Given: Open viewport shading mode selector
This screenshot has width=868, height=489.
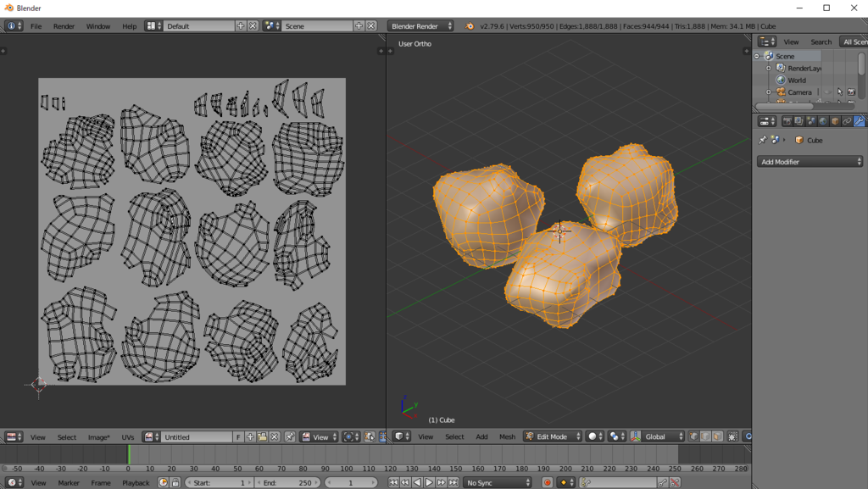Looking at the screenshot, I should [x=596, y=436].
